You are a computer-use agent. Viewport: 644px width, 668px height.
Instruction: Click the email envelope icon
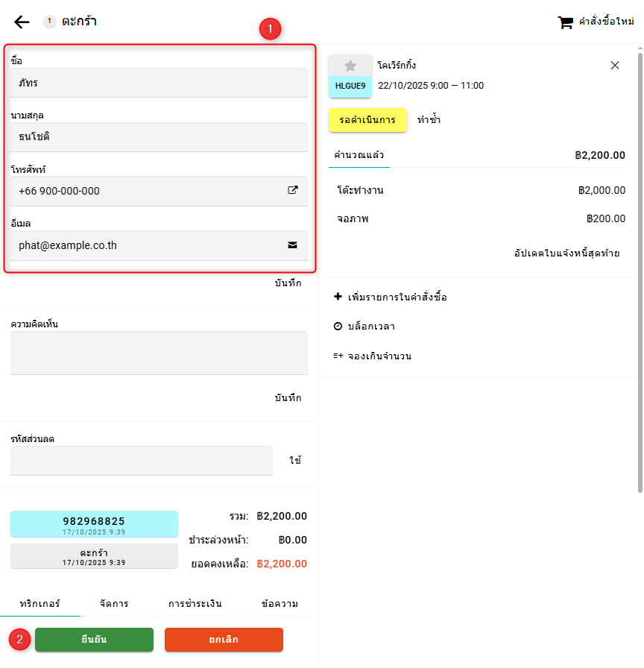(293, 245)
